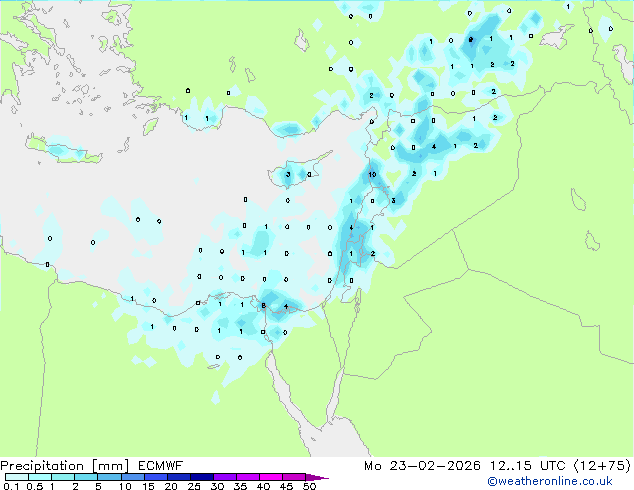Click the "10" precipitation value on the map
This screenshot has width=634, height=490.
tap(372, 174)
